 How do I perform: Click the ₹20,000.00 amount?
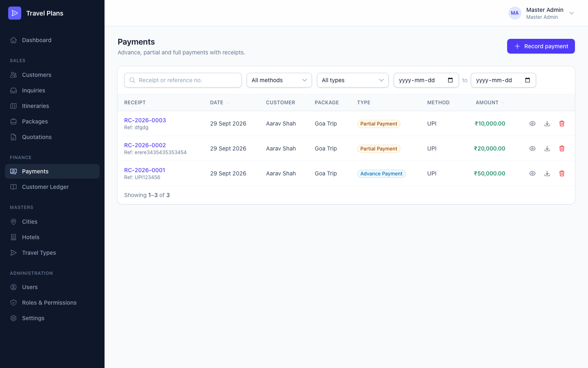pyautogui.click(x=489, y=148)
